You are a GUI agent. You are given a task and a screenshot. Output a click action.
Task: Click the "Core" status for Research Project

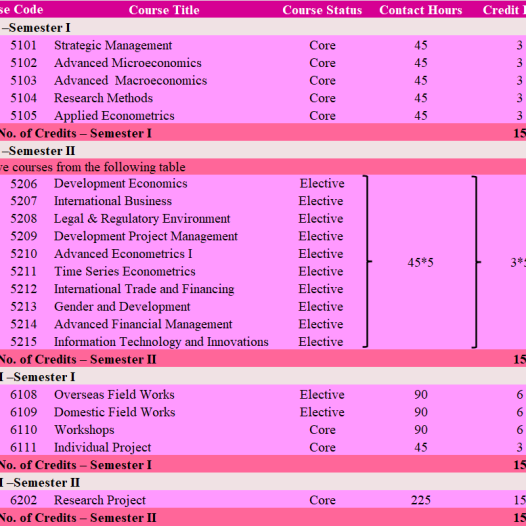tap(322, 500)
